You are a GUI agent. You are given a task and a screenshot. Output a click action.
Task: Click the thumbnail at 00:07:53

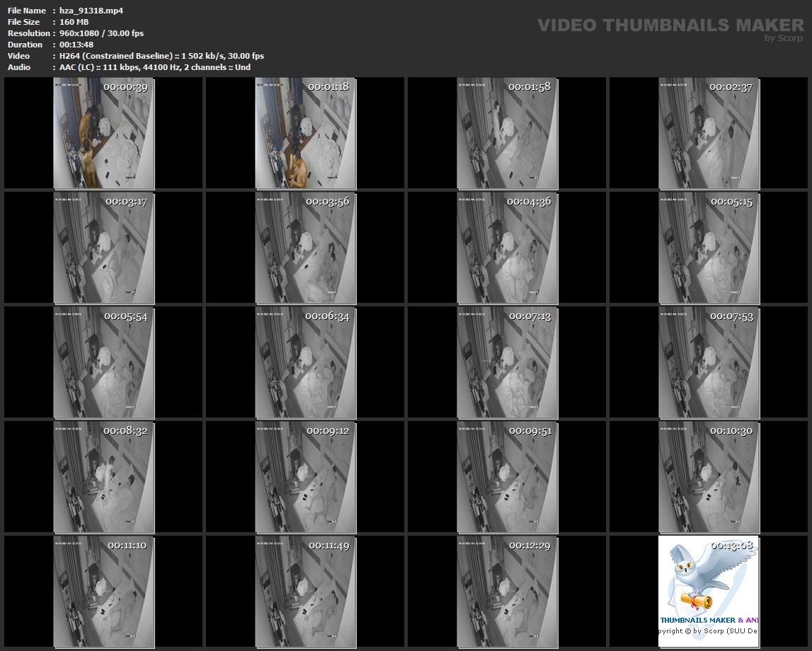709,362
